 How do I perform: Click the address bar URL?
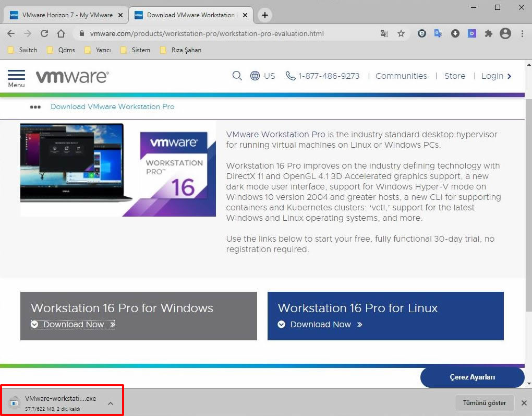coord(207,33)
